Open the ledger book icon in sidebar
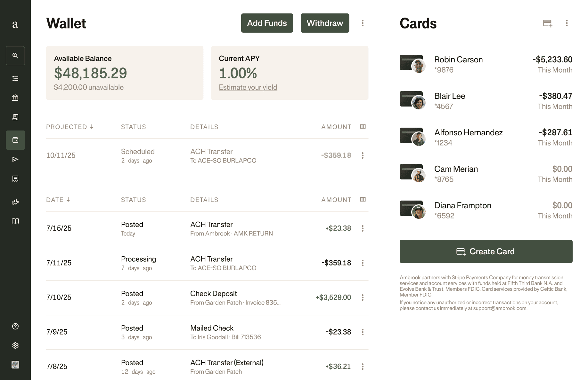Screen dimensions: 588x380 coord(15,221)
